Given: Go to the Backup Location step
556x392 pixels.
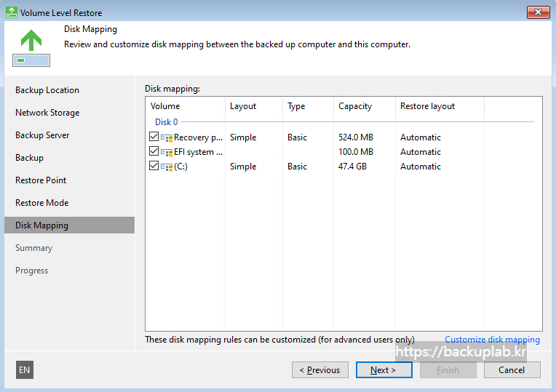Looking at the screenshot, I should pos(47,90).
